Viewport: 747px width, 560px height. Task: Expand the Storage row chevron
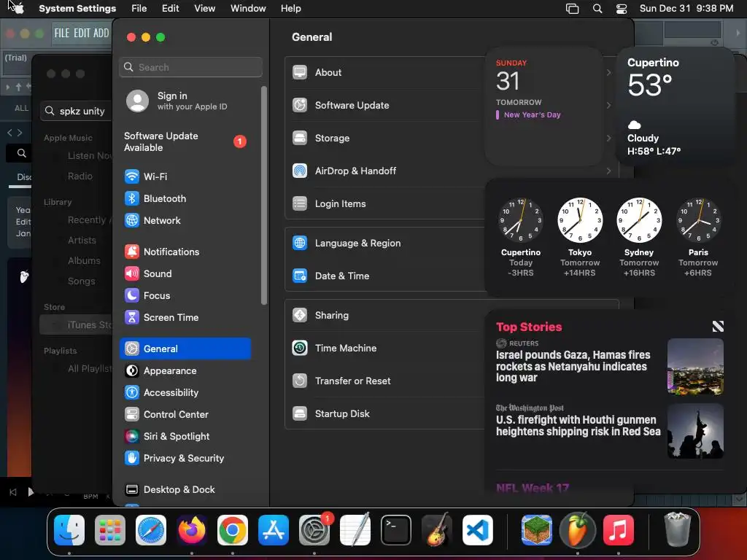pyautogui.click(x=609, y=138)
